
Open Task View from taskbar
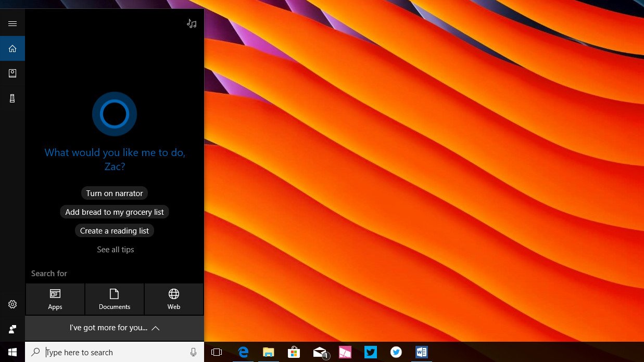[217, 352]
